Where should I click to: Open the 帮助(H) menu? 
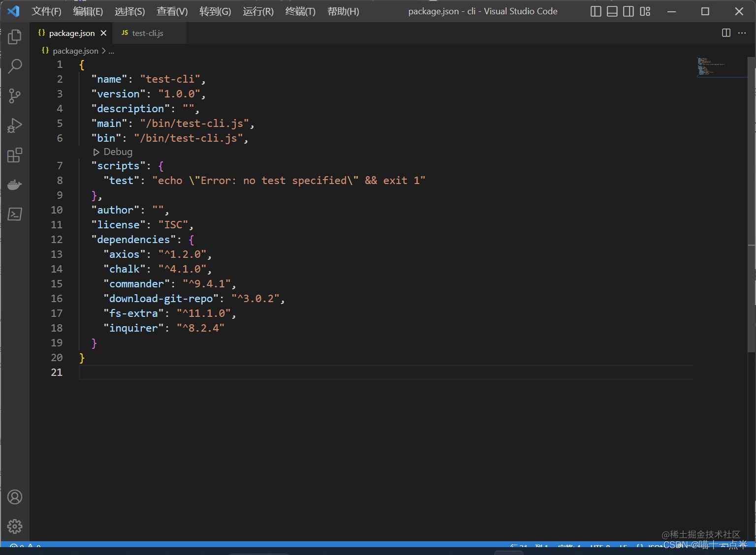coord(343,11)
